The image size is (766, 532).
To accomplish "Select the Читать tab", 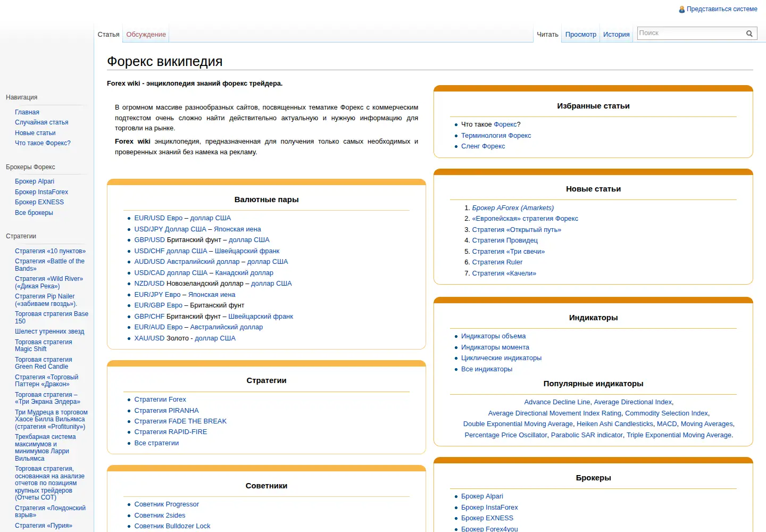I will (x=547, y=35).
